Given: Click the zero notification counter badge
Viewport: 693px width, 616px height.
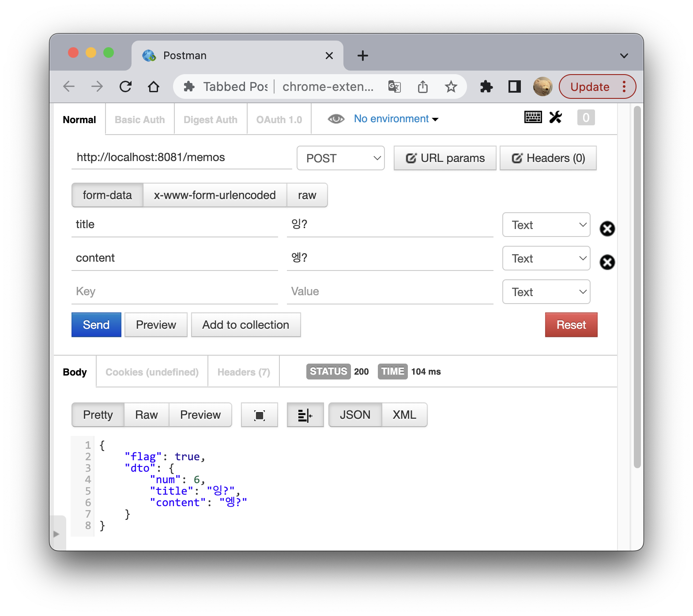Looking at the screenshot, I should (x=586, y=117).
